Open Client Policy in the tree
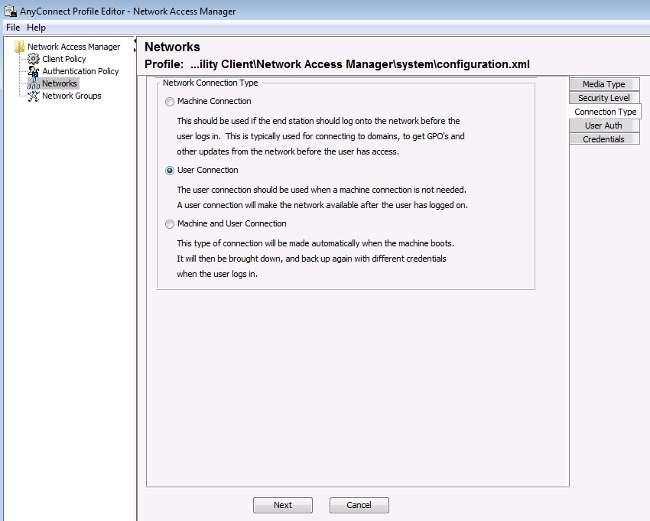This screenshot has height=521, width=650. click(64, 59)
